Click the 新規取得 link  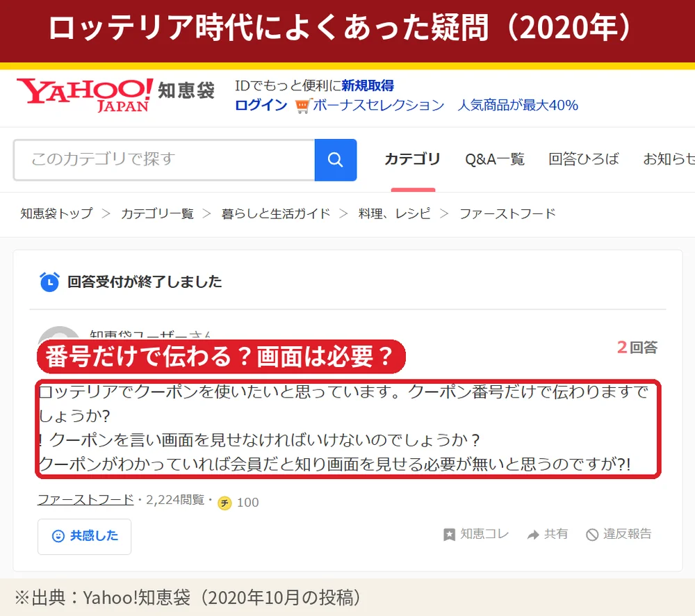pos(368,85)
